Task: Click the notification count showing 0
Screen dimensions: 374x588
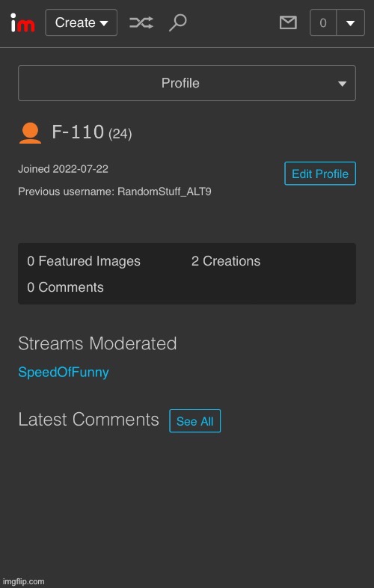Action: coord(323,23)
